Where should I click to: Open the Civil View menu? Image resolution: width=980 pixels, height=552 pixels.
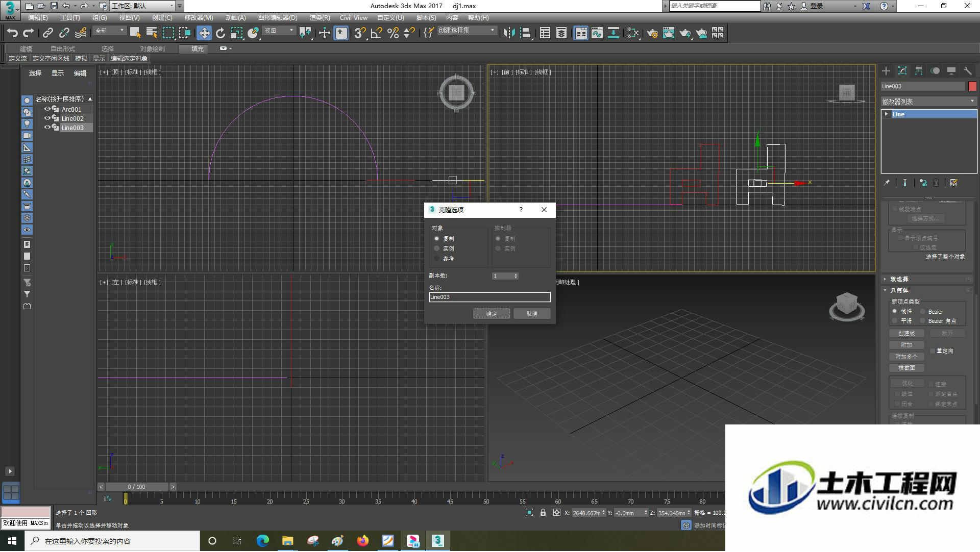pyautogui.click(x=354, y=17)
